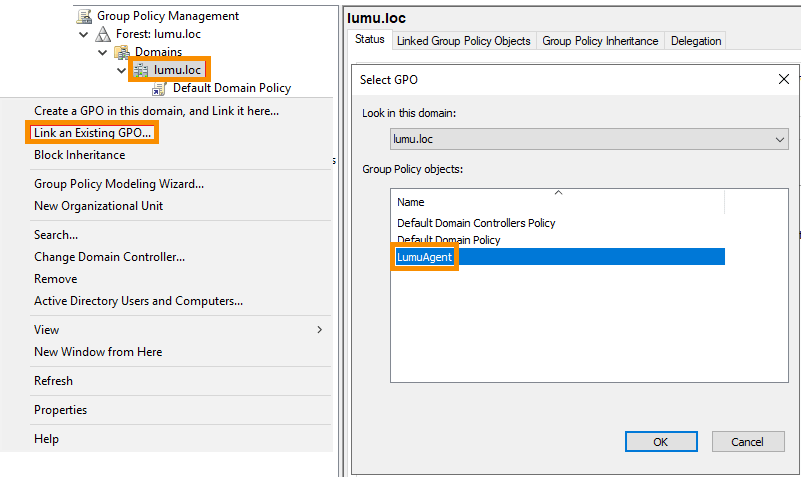Collapse the lumu.loc domain node
Image resolution: width=805 pixels, height=478 pixels.
pyautogui.click(x=122, y=70)
